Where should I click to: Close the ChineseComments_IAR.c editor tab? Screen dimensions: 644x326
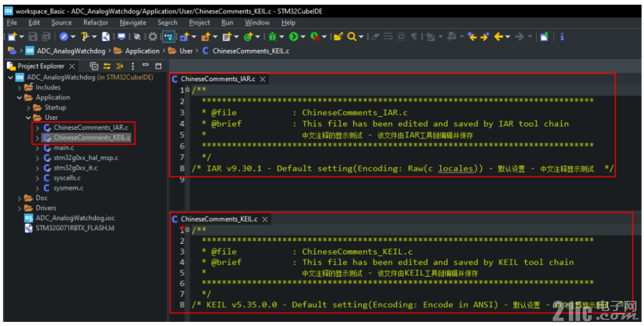point(263,79)
